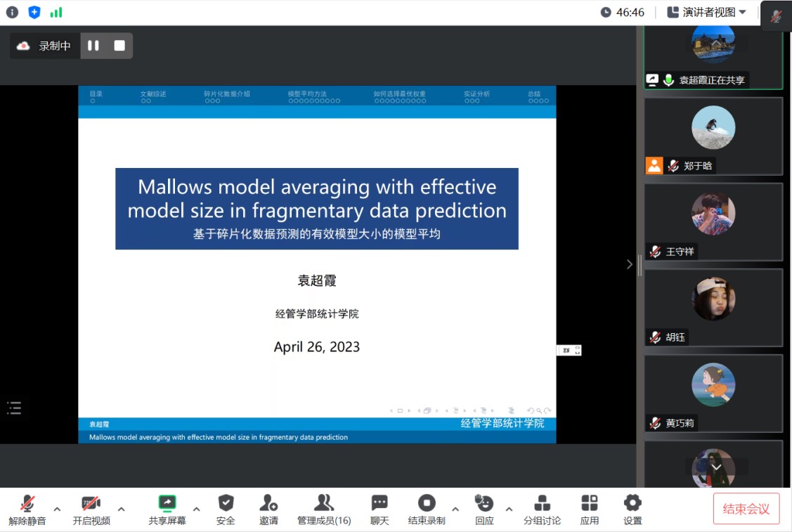Open the 邀请 invite panel
This screenshot has height=532, width=792.
pos(268,510)
